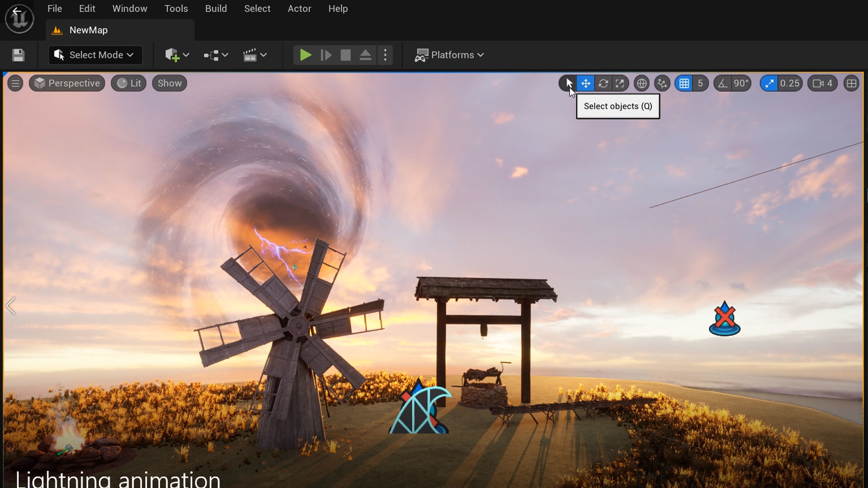868x488 pixels.
Task: Adjust camera speed value 4
Action: coord(823,84)
